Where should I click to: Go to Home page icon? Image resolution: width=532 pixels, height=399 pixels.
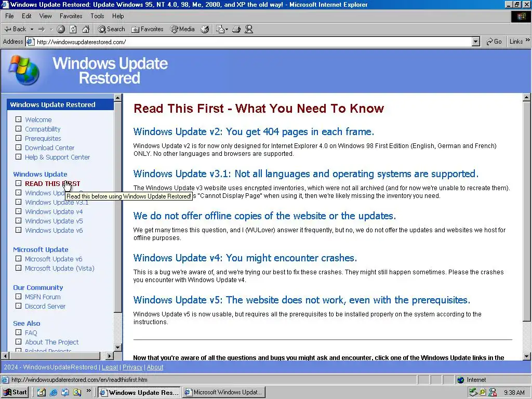point(86,30)
